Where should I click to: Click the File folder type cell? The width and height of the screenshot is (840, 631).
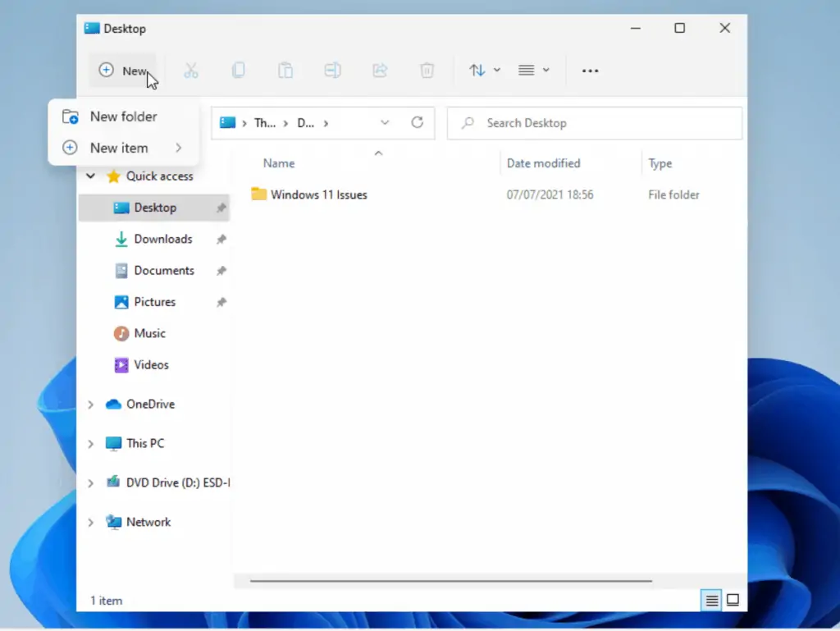[x=673, y=195]
